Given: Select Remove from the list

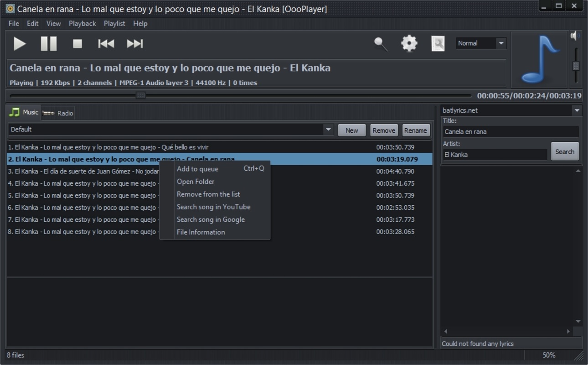Looking at the screenshot, I should [x=215, y=194].
